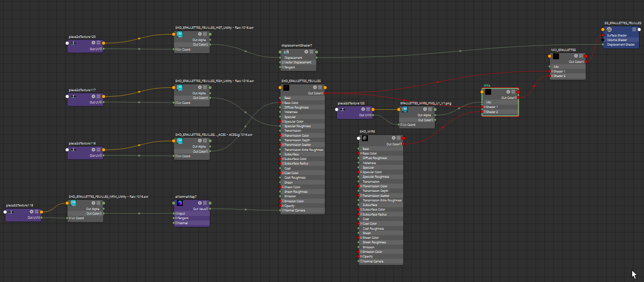Select the aiNormalMap7 node title
Screen dimensions: 644x282
186,197
